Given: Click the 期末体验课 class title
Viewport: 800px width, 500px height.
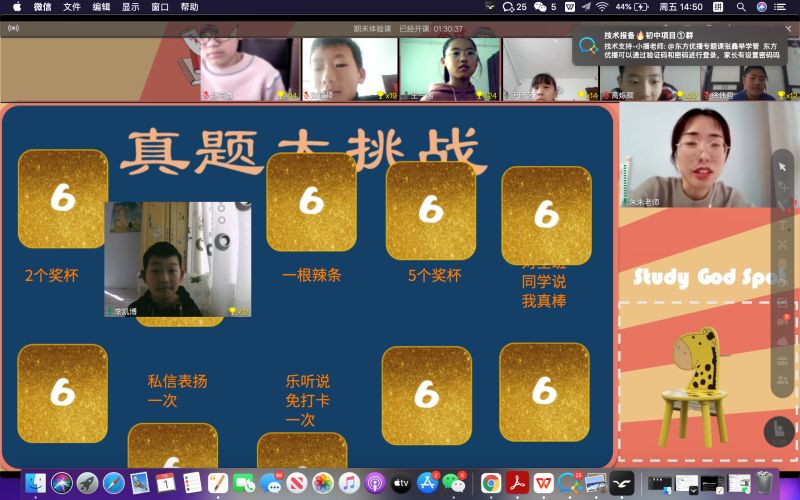Looking at the screenshot, I should (x=372, y=29).
